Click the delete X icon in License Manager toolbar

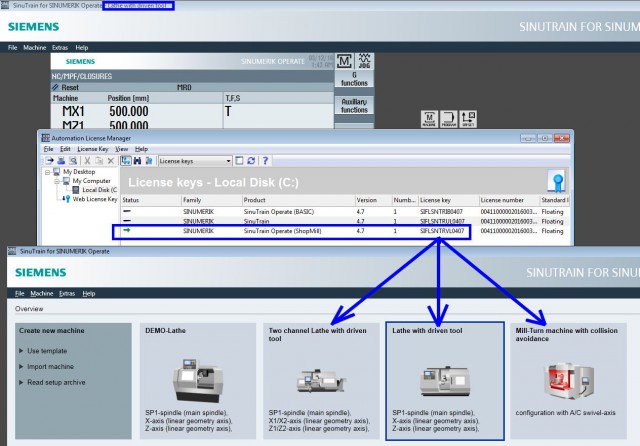(111, 161)
